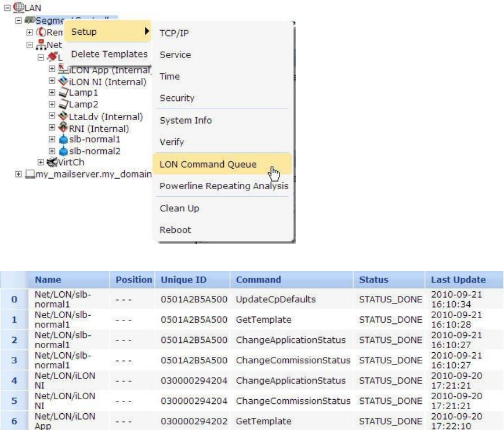This screenshot has height=430, width=504.
Task: Click ChangeApplicationStatus in row 2
Action: click(x=291, y=340)
